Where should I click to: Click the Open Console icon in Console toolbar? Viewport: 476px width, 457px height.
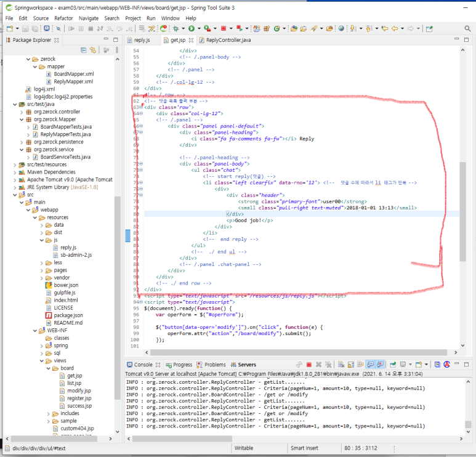click(419, 365)
